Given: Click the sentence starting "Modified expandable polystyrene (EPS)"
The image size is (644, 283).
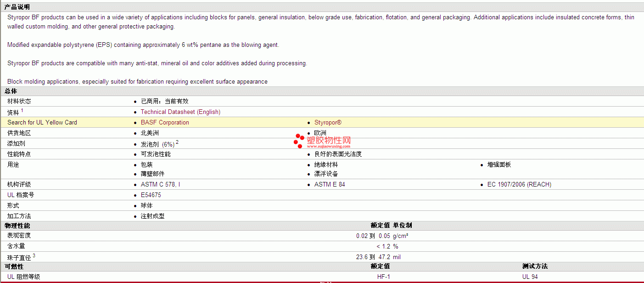Looking at the screenshot, I should click(x=143, y=45).
